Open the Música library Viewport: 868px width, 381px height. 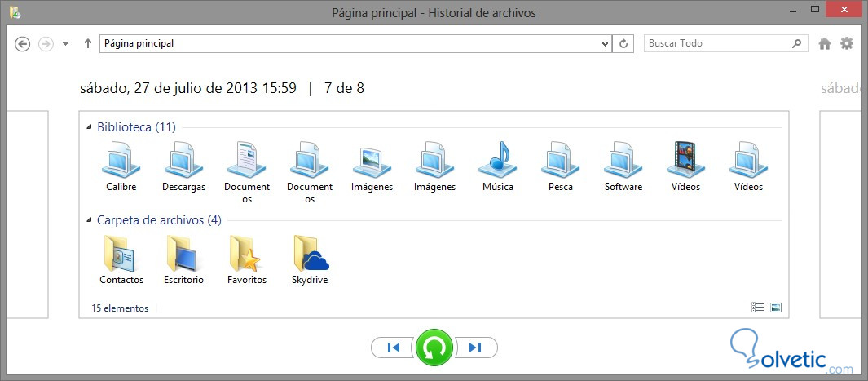498,166
